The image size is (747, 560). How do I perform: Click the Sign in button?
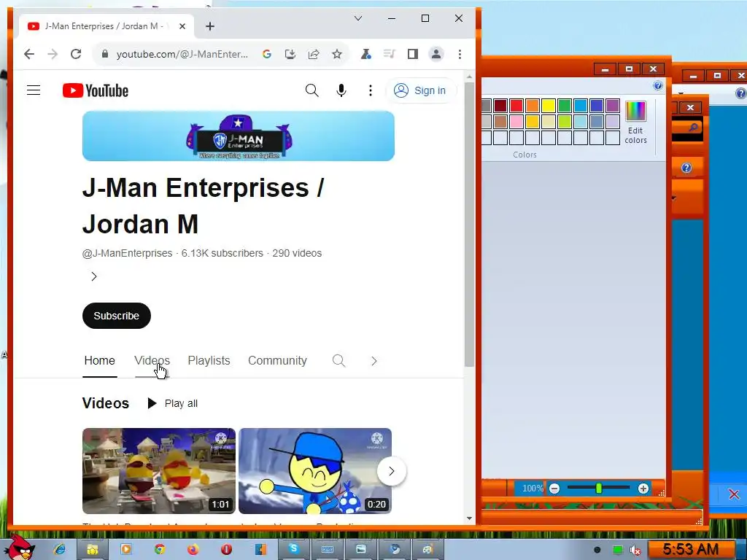tap(420, 90)
